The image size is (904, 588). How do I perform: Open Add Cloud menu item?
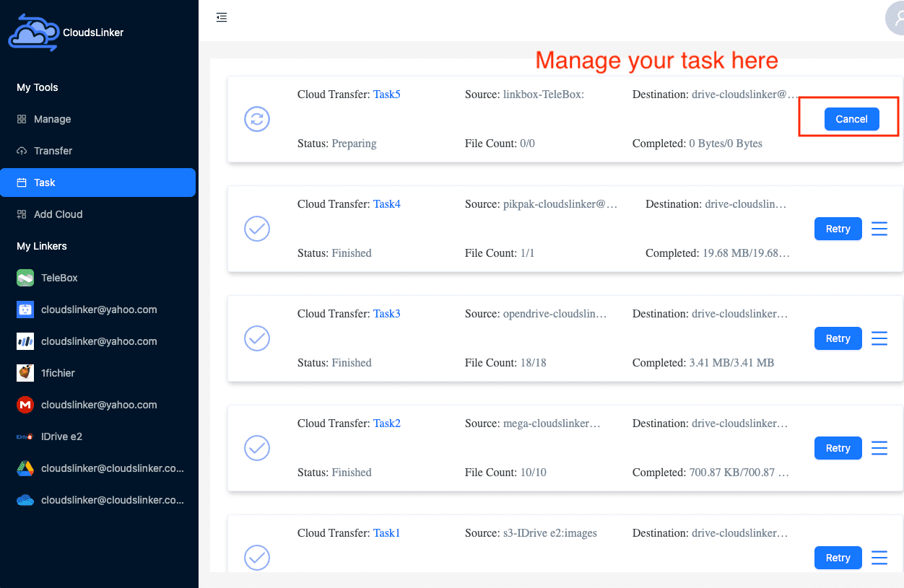pyautogui.click(x=97, y=214)
